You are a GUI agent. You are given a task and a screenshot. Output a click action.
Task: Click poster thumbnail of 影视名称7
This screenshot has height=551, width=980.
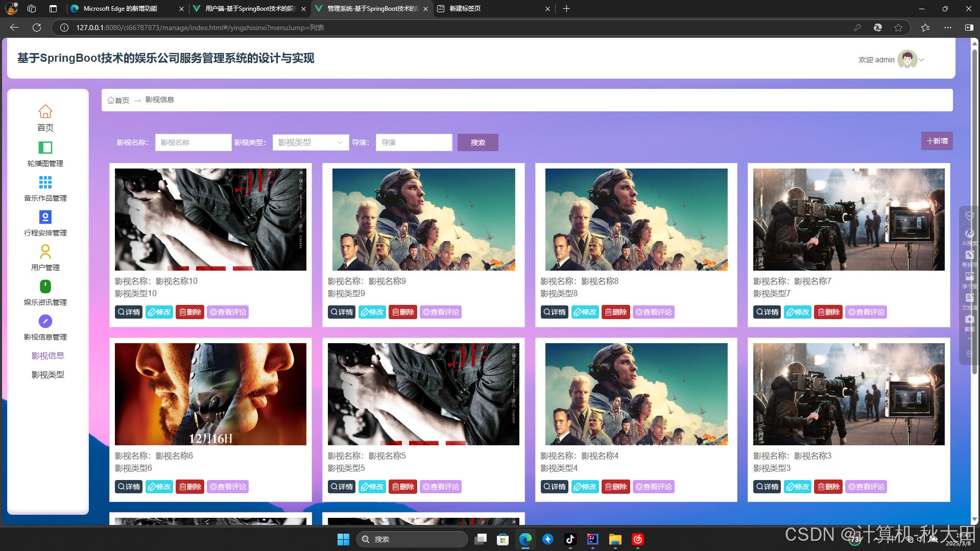pyautogui.click(x=849, y=220)
